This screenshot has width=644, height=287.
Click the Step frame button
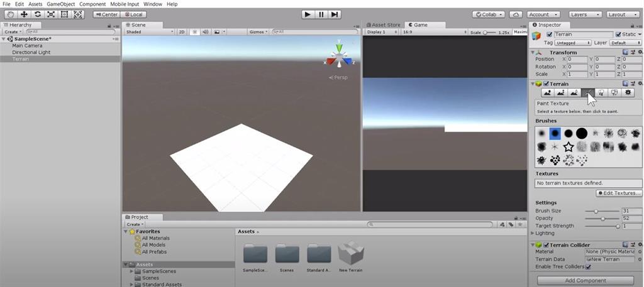pos(335,14)
